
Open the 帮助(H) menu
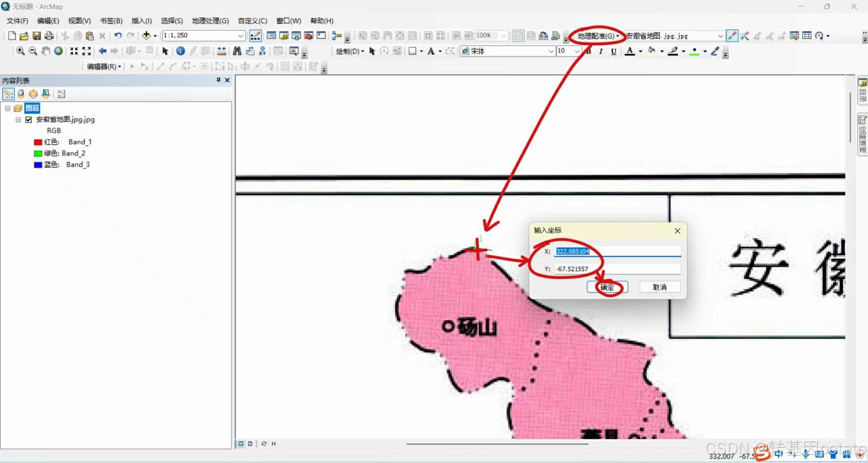[322, 21]
